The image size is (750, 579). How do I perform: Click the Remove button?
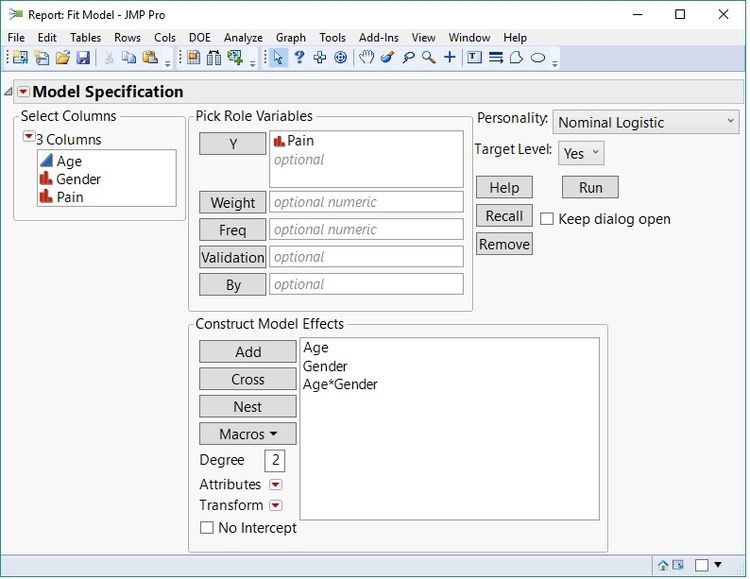pos(504,244)
